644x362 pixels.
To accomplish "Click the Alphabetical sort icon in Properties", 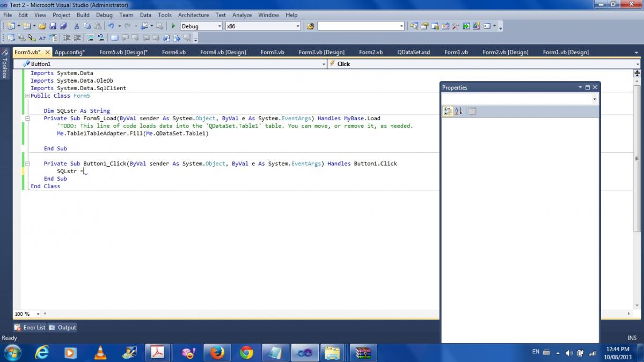I will pos(458,111).
